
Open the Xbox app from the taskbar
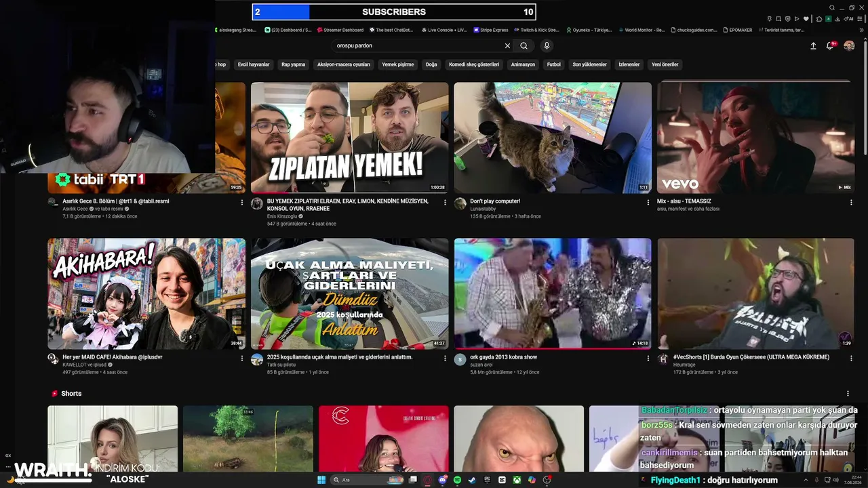pyautogui.click(x=517, y=480)
